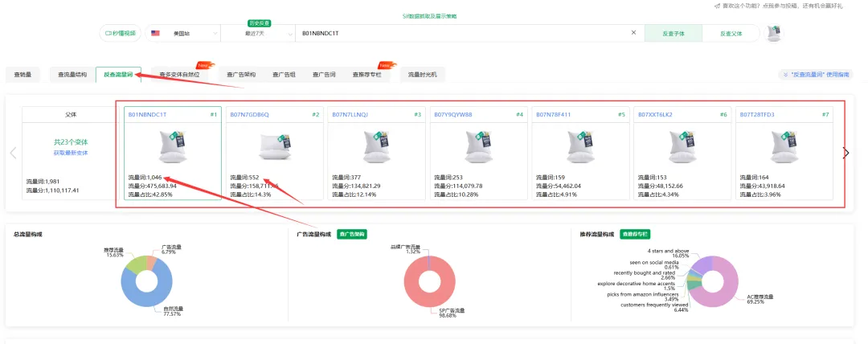Viewport: 868px width, 344px height.
Task: Switch to the 流量时光机 tab
Action: tap(423, 74)
